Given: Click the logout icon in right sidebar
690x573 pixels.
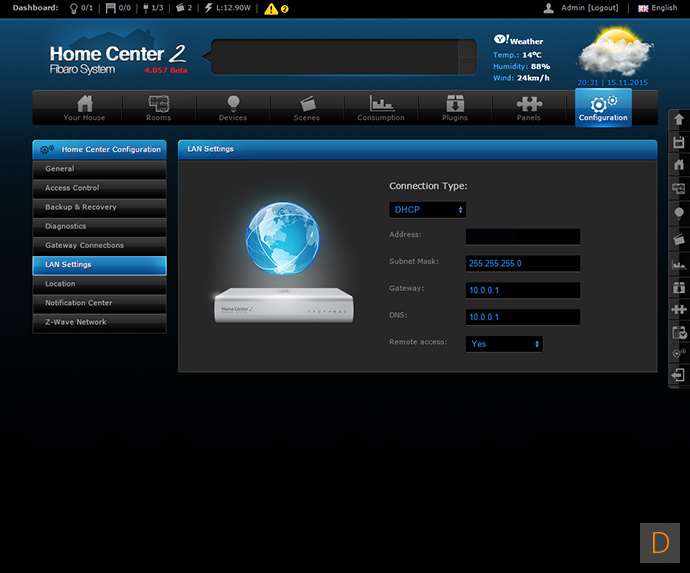Looking at the screenshot, I should point(679,376).
